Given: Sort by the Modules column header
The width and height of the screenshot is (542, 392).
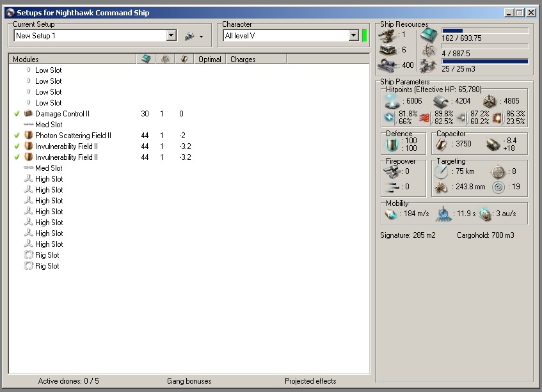Looking at the screenshot, I should pos(72,59).
